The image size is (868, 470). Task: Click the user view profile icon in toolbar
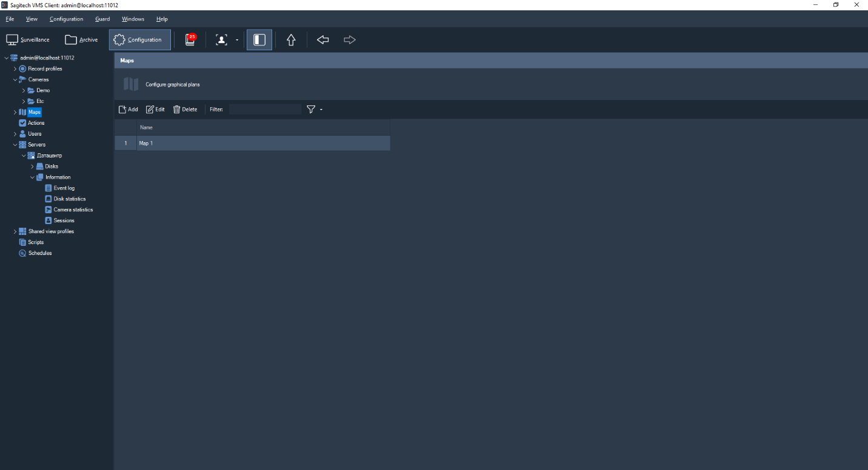pyautogui.click(x=222, y=40)
